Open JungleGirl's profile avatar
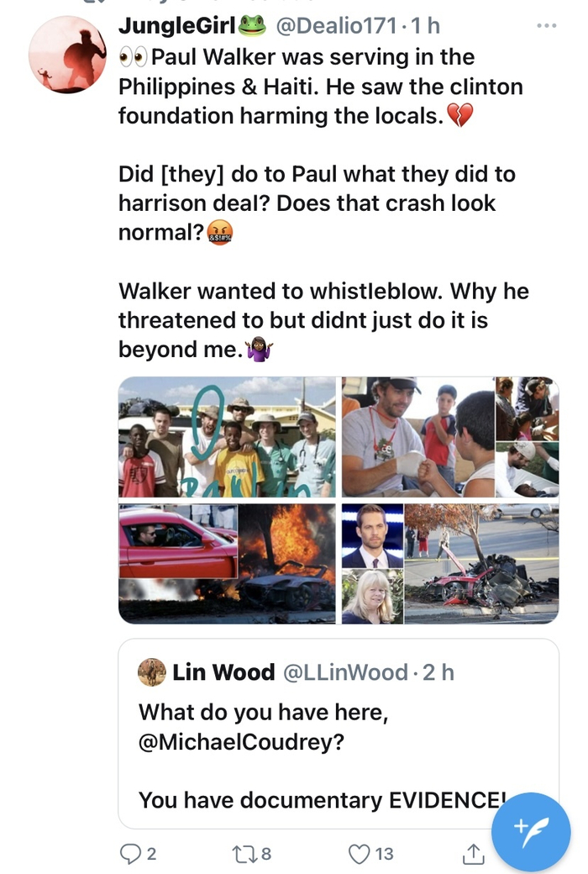This screenshot has width=588, height=874. click(x=68, y=54)
